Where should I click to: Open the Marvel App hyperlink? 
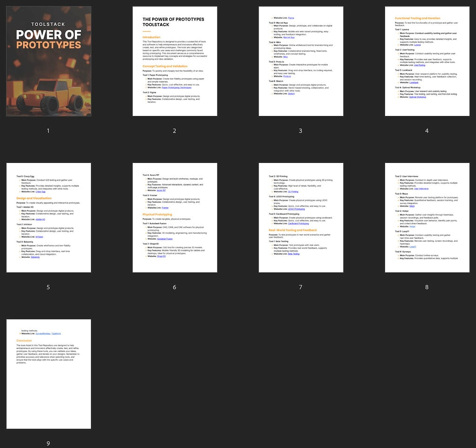point(289,37)
